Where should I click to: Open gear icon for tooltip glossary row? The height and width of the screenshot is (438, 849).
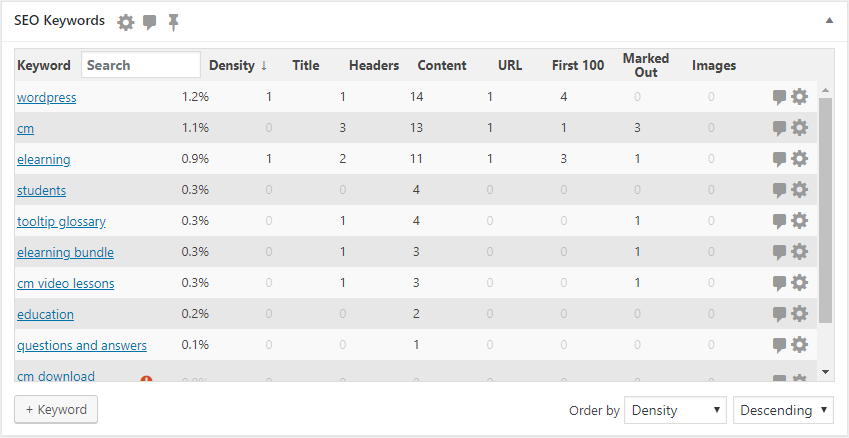[799, 221]
